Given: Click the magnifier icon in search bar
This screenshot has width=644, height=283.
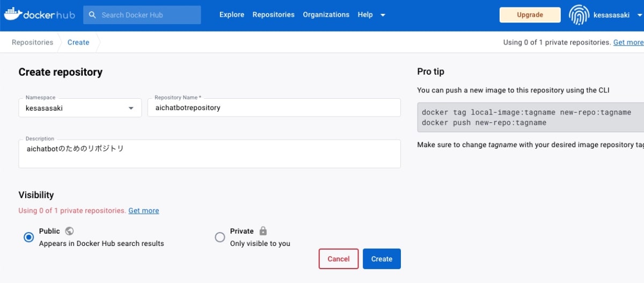Looking at the screenshot, I should [x=93, y=15].
